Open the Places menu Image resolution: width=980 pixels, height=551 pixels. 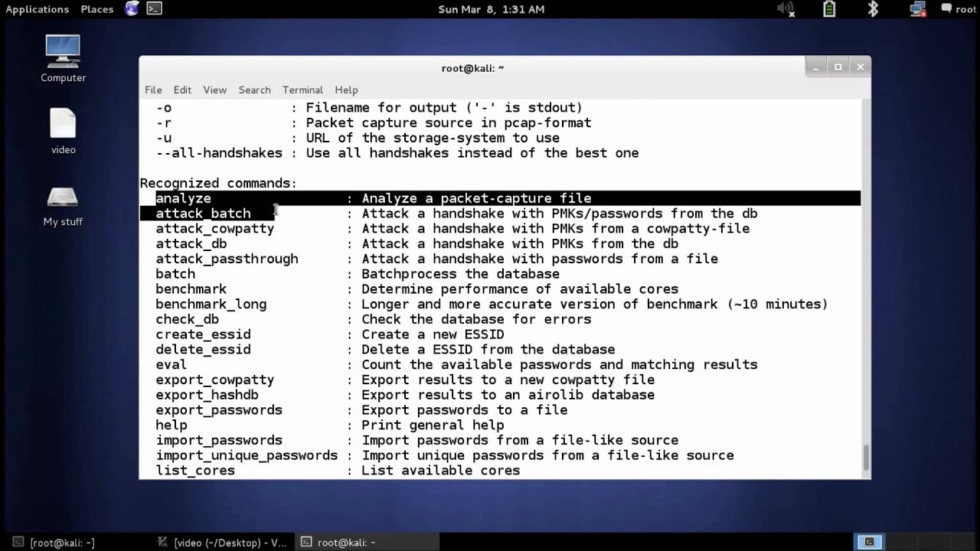[97, 9]
